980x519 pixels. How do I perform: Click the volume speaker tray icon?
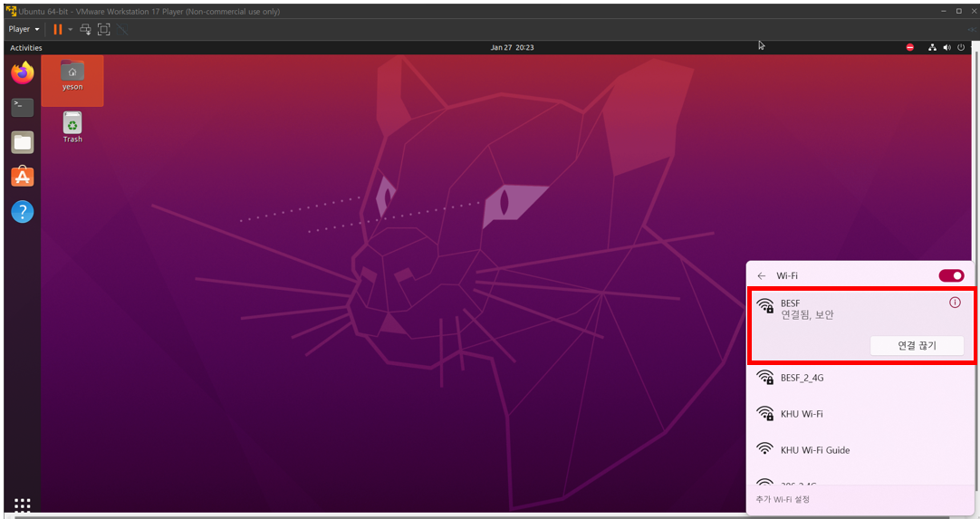tap(946, 47)
